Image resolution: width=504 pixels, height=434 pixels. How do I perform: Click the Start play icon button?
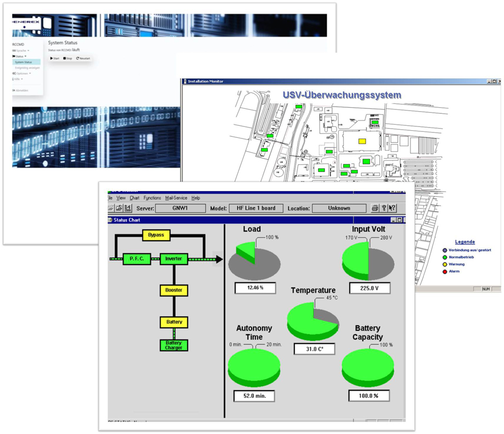coord(54,58)
